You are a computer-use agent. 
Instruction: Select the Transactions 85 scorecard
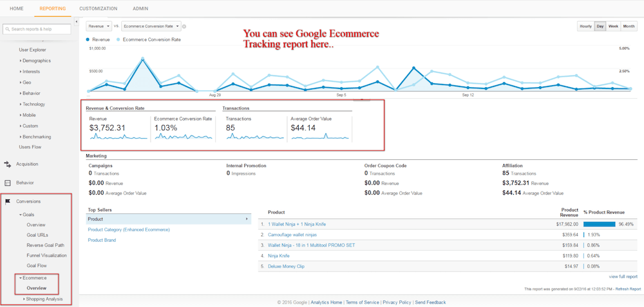[x=254, y=128]
